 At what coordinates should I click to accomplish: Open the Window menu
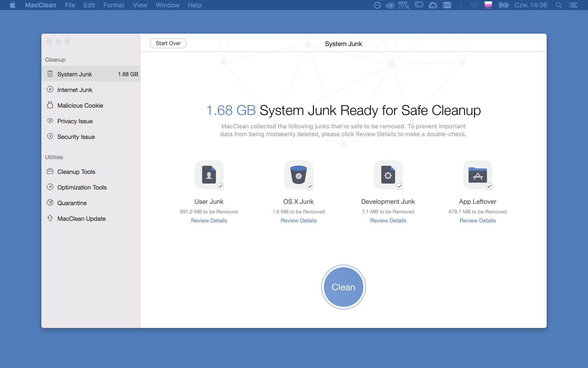tap(168, 5)
